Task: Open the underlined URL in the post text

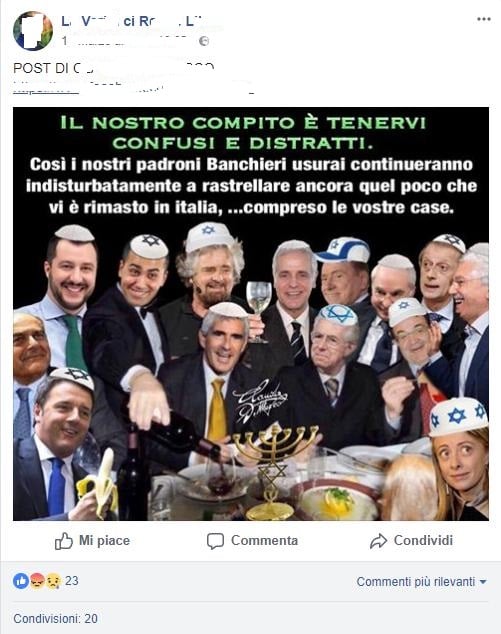Action: point(133,88)
